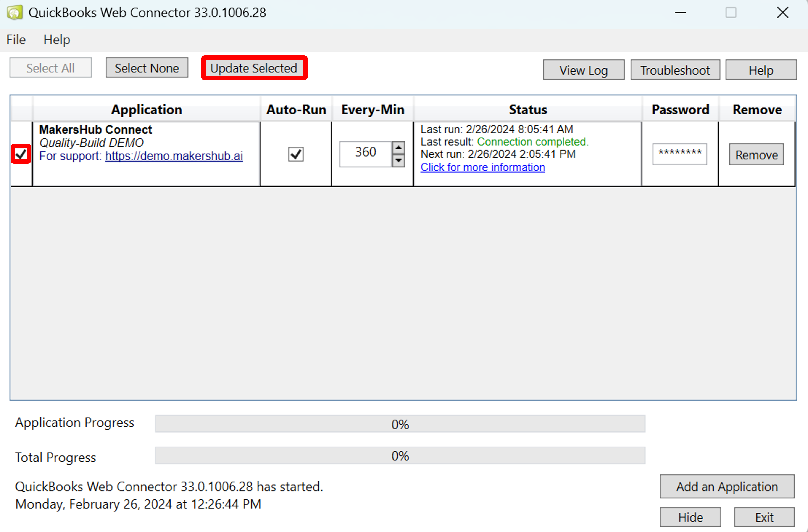Remove the MakersHub Connect application
Screen dimensions: 808x532
click(756, 154)
